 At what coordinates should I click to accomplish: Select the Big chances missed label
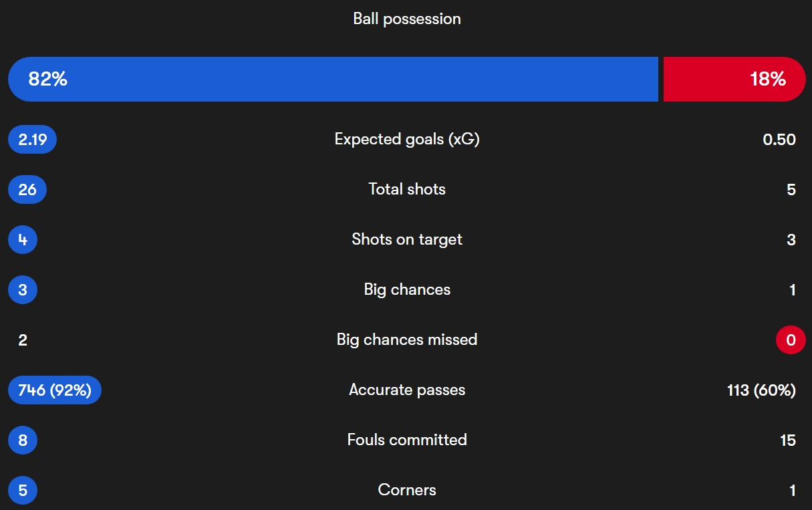pyautogui.click(x=406, y=340)
